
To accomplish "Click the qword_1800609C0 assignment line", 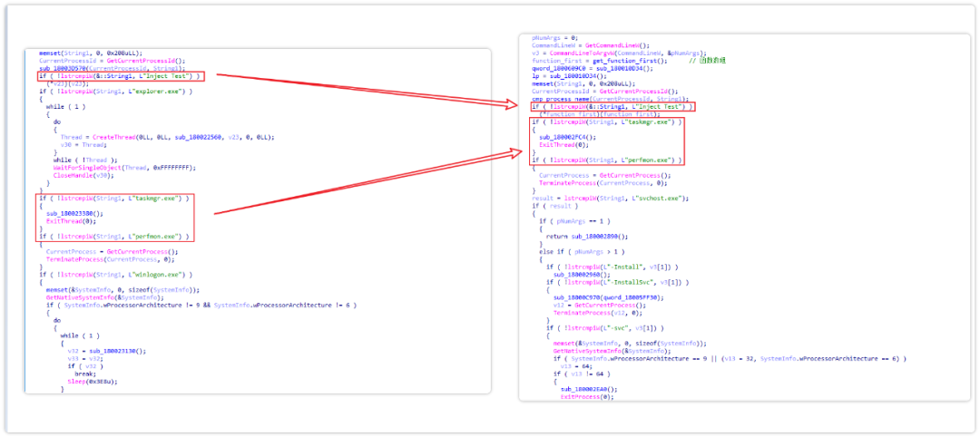I will [x=593, y=68].
